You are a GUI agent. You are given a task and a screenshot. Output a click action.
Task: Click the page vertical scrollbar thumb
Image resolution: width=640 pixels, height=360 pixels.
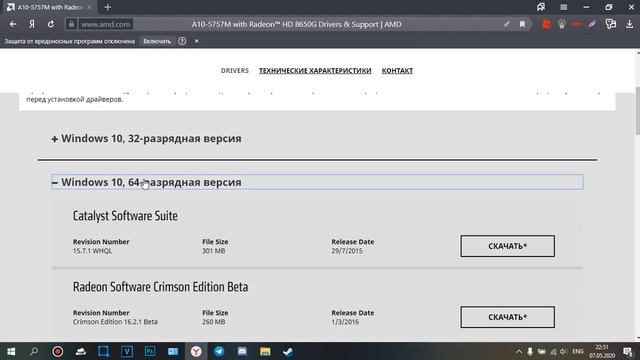click(638, 110)
